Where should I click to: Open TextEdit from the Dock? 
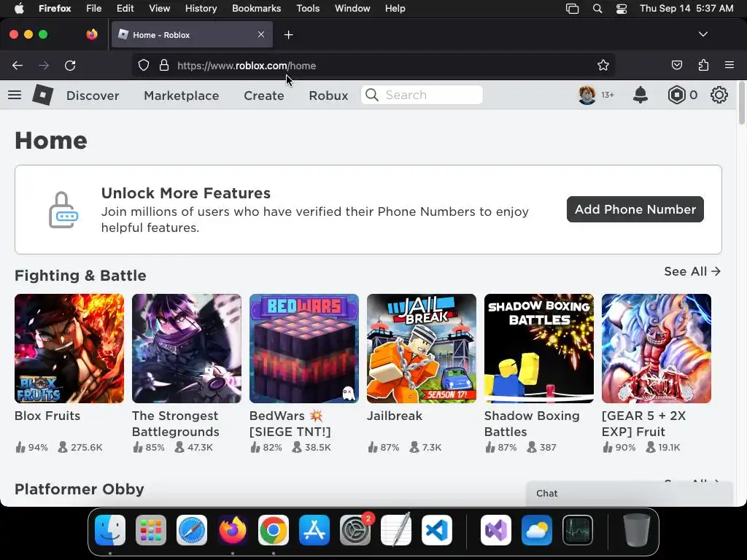396,530
